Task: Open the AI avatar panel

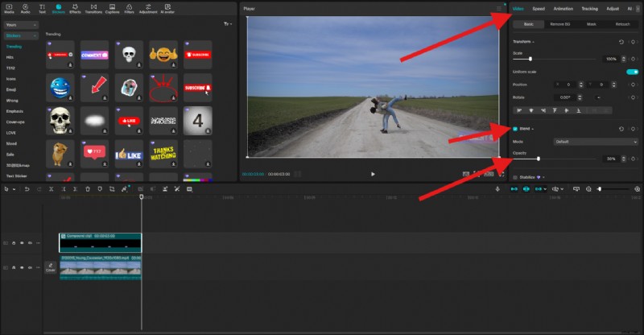Action: [x=167, y=9]
